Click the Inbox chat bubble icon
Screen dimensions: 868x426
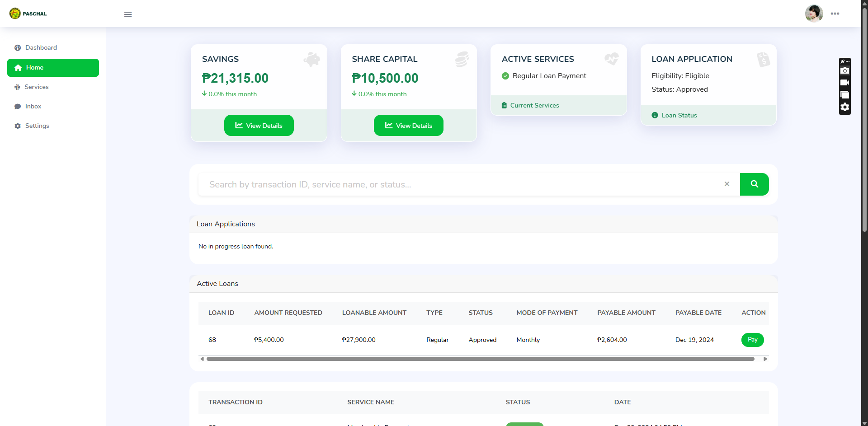click(18, 107)
